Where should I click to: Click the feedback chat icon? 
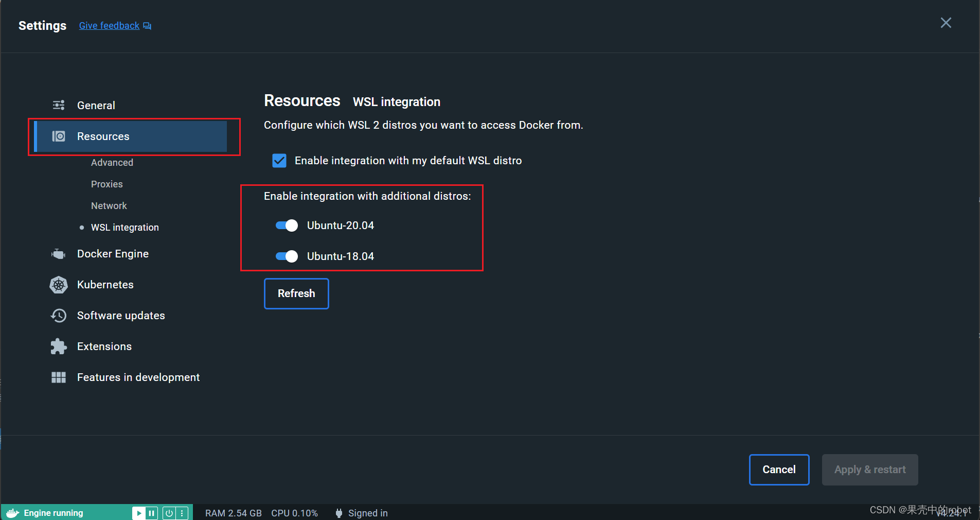[x=147, y=26]
